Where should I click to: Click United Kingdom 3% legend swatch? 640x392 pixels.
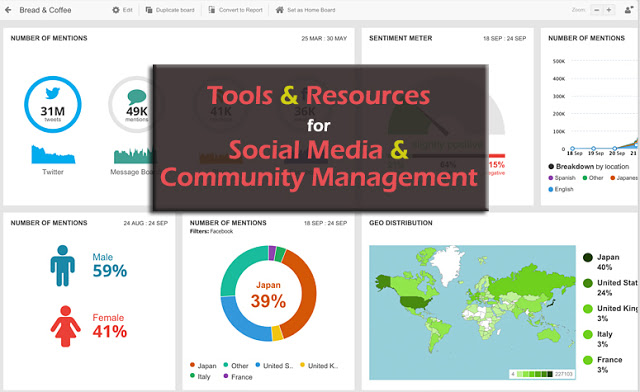pyautogui.click(x=588, y=309)
